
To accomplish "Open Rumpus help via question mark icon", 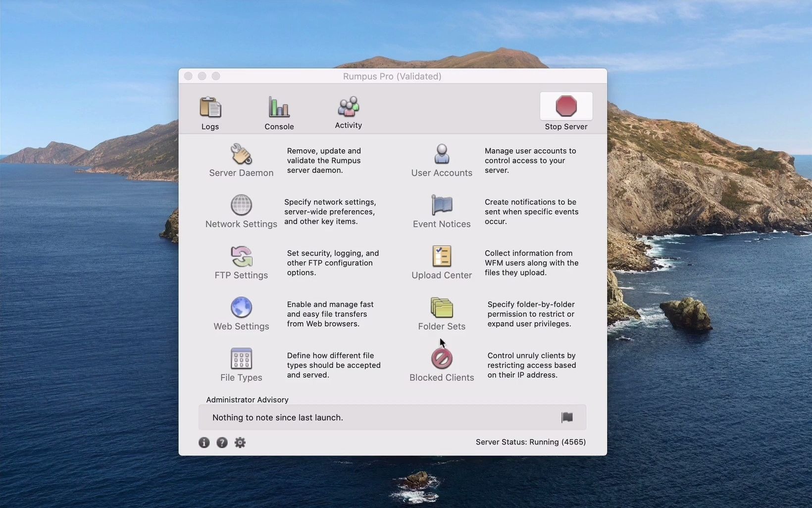I will pyautogui.click(x=222, y=442).
